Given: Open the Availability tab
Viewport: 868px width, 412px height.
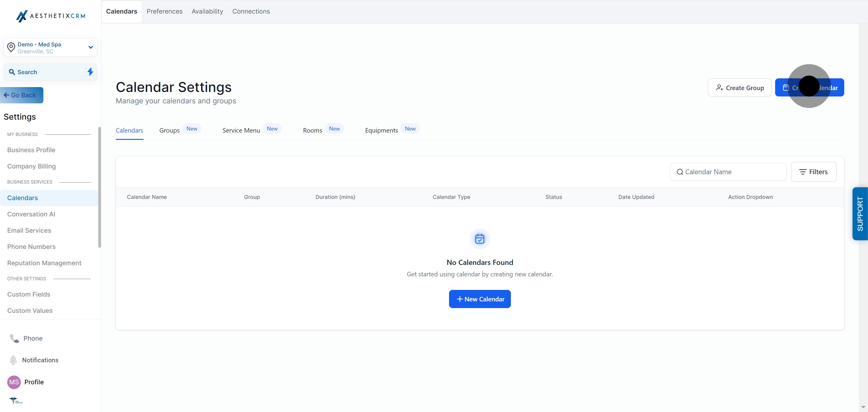Looking at the screenshot, I should pyautogui.click(x=207, y=11).
